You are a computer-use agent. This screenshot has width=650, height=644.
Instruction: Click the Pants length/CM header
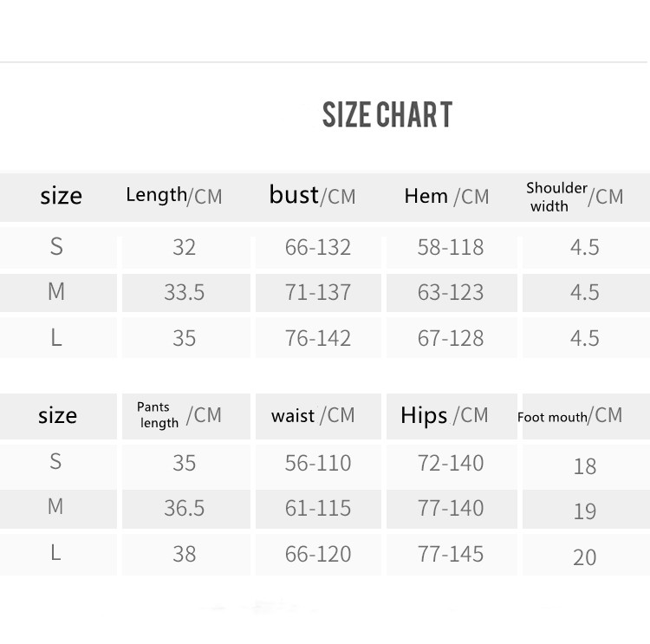pos(179,415)
